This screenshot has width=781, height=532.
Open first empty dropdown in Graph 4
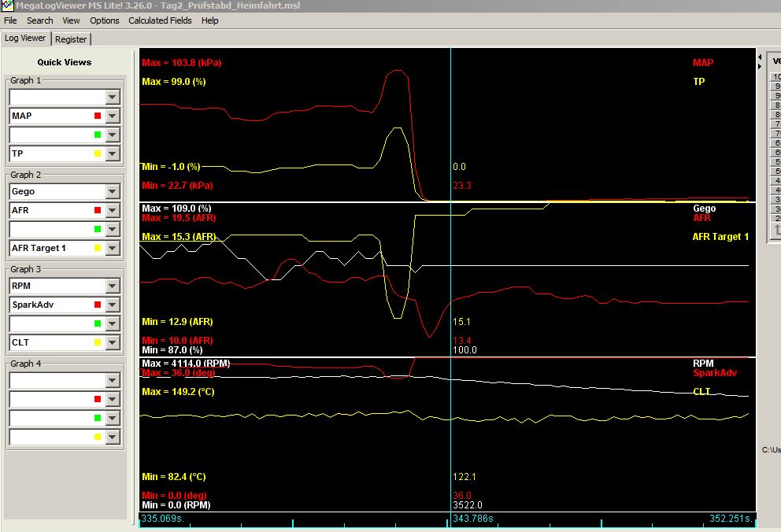pyautogui.click(x=113, y=380)
